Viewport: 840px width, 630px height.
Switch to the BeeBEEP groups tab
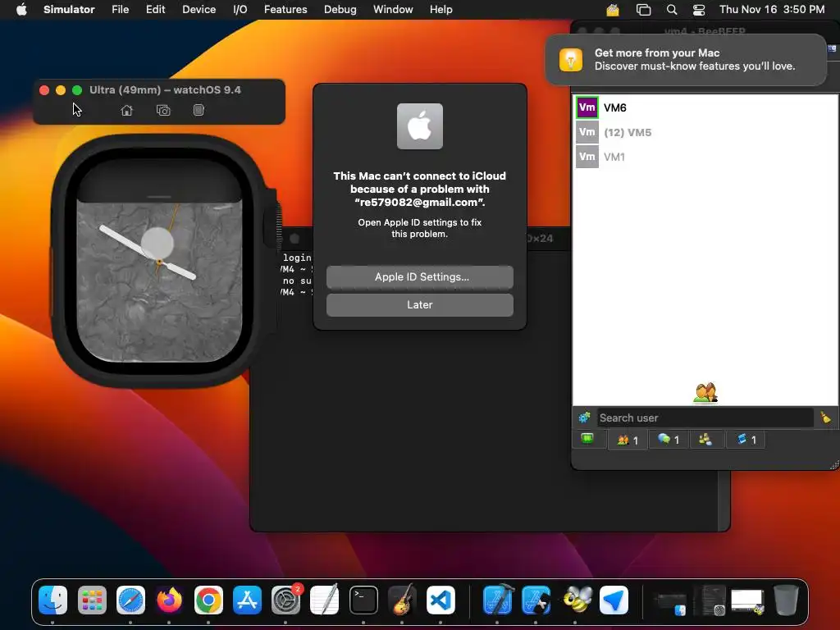705,440
